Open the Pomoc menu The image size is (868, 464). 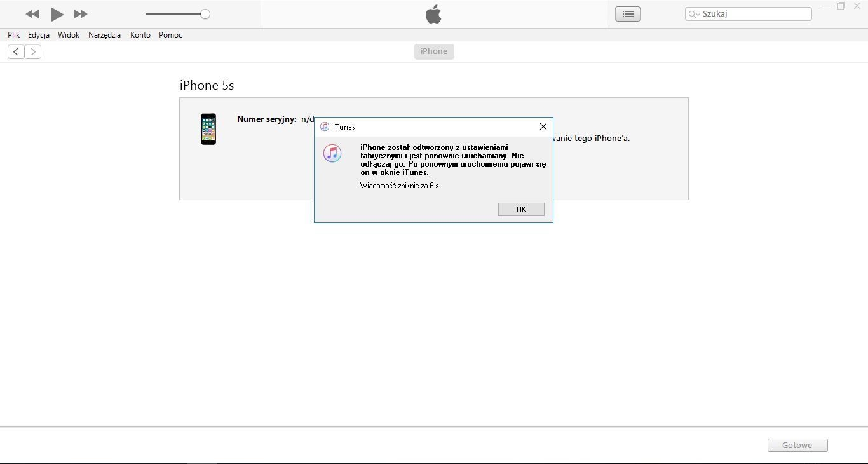(x=170, y=35)
